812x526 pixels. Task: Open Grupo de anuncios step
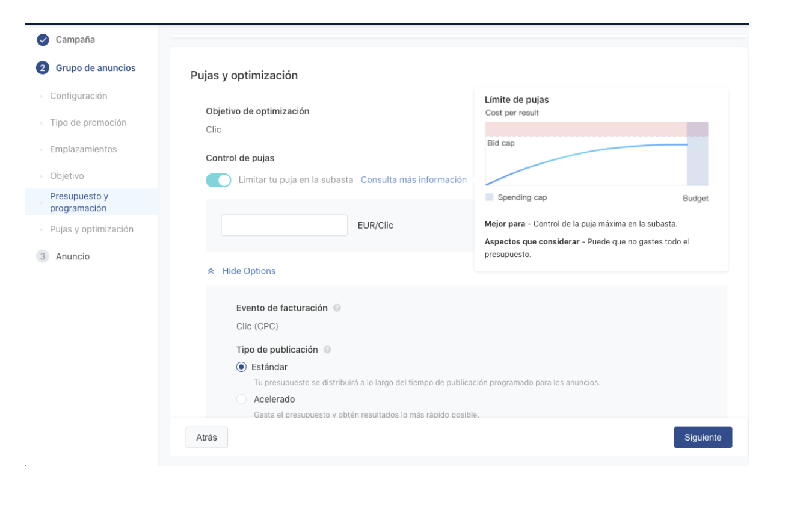click(96, 68)
